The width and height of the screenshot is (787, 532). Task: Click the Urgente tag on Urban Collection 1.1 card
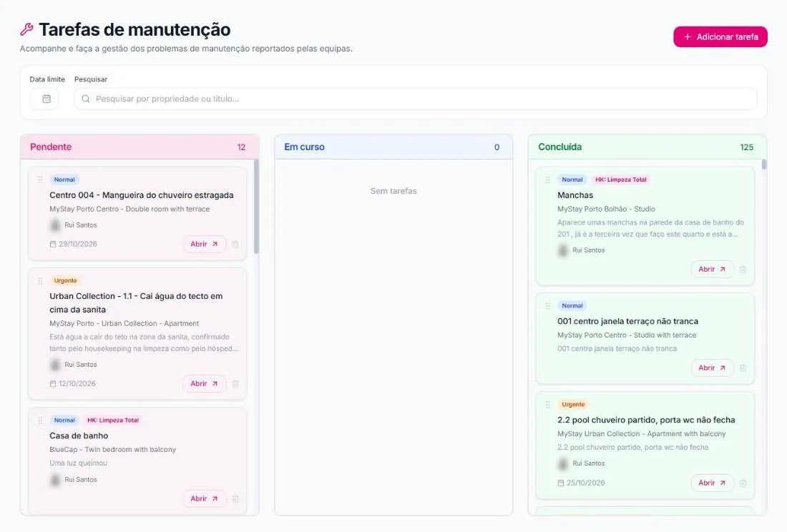click(65, 281)
